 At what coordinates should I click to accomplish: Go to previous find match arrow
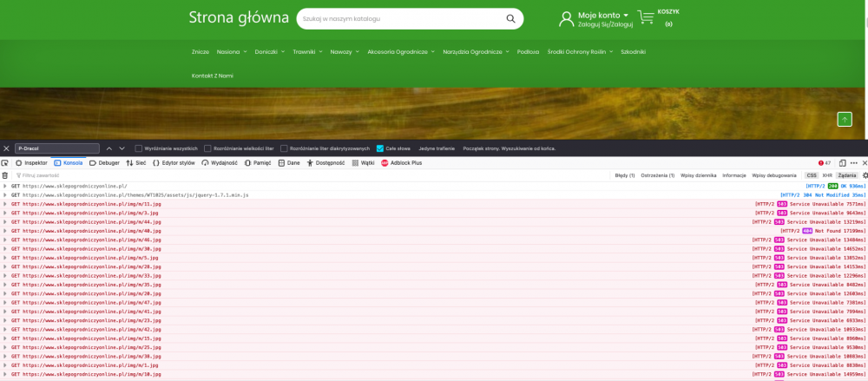pos(109,148)
